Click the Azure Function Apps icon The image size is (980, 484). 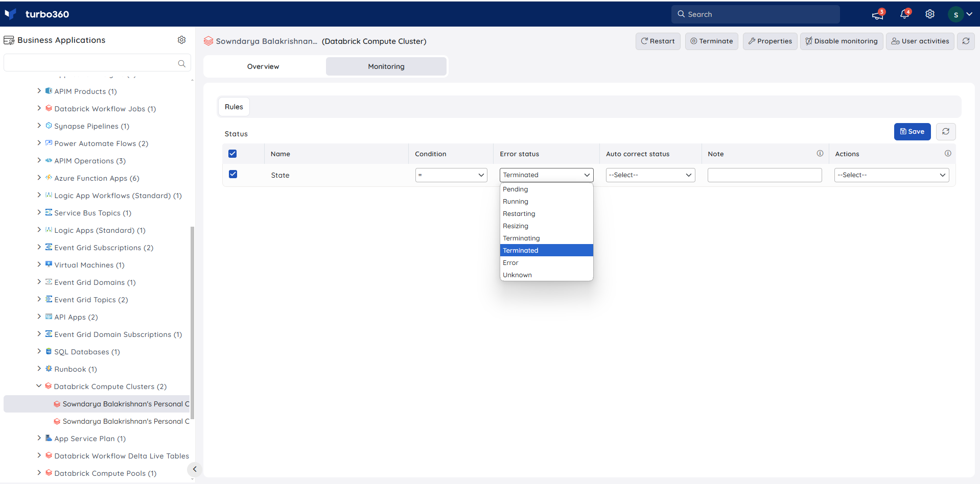49,178
